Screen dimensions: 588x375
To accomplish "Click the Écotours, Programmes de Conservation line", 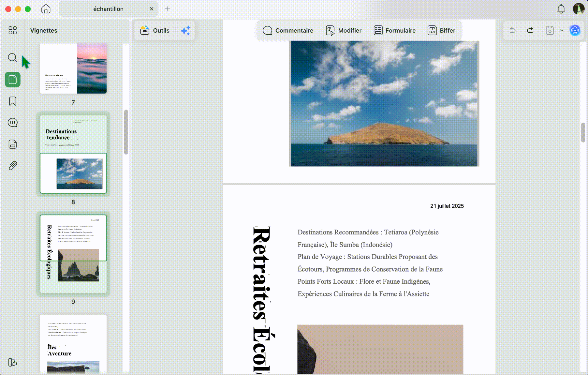I will [370, 269].
